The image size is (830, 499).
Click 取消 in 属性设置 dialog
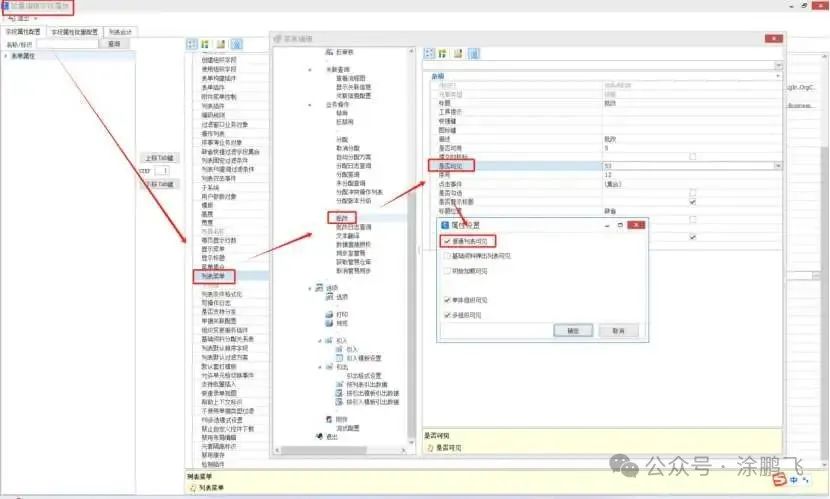618,331
